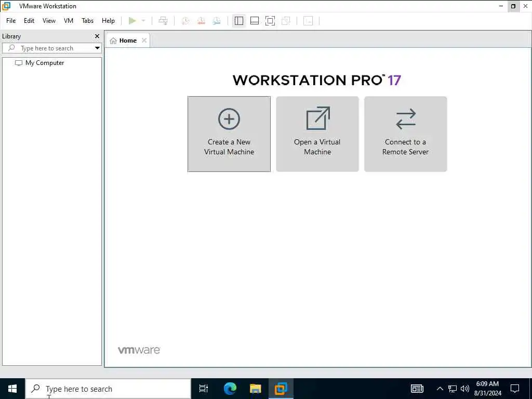Image resolution: width=532 pixels, height=399 pixels.
Task: Open the View menu
Action: click(49, 21)
